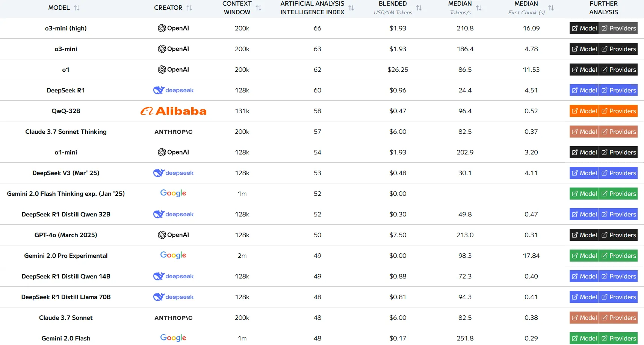This screenshot has height=345, width=644.
Task: Click the DeepSeek logo in DeepSeek R1 row
Action: (x=173, y=90)
